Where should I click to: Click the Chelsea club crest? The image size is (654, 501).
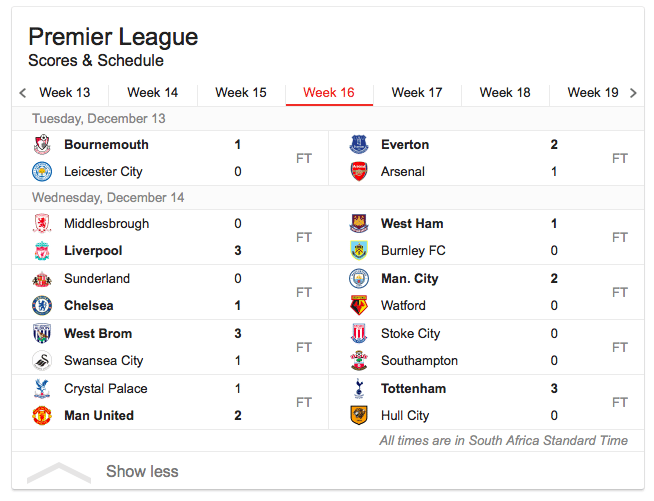42,305
